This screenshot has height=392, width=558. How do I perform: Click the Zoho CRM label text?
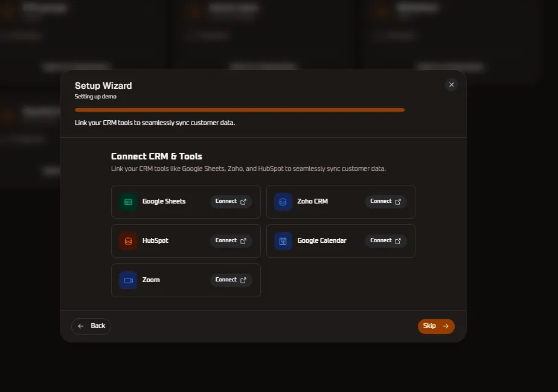pyautogui.click(x=312, y=202)
